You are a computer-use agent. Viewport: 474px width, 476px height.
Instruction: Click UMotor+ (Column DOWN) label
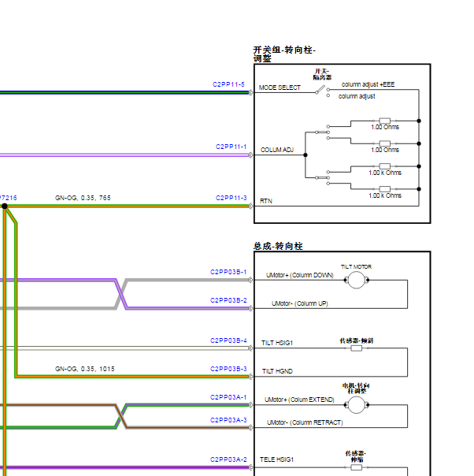pyautogui.click(x=300, y=275)
